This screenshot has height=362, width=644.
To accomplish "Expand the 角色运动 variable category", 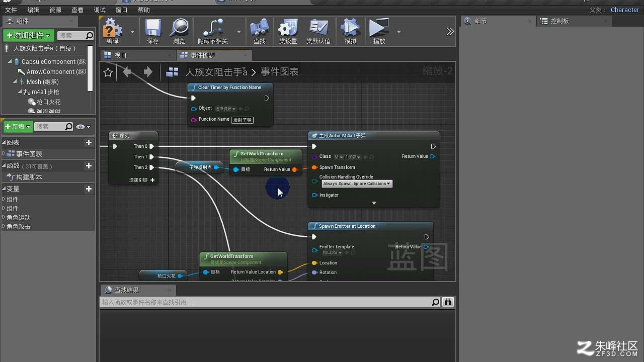I will coord(4,218).
